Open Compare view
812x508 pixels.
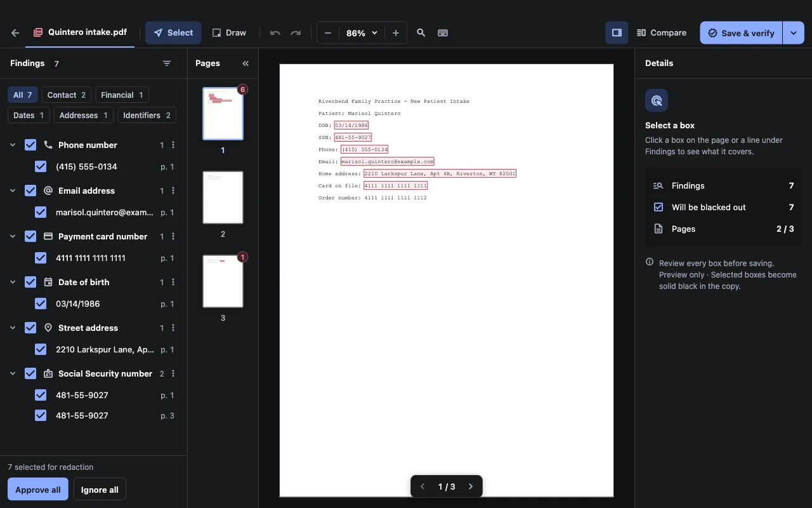click(x=662, y=33)
